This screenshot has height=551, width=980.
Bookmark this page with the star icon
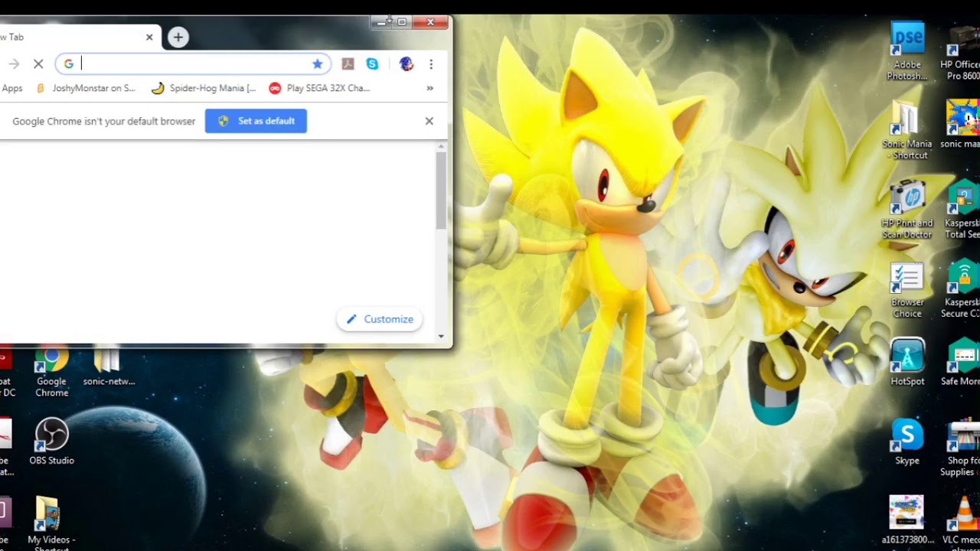tap(317, 64)
